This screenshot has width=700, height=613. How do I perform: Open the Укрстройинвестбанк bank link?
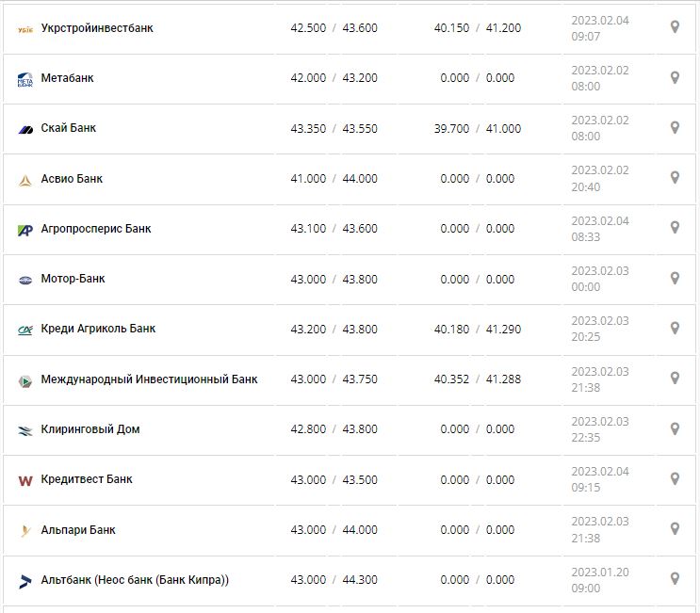click(97, 28)
